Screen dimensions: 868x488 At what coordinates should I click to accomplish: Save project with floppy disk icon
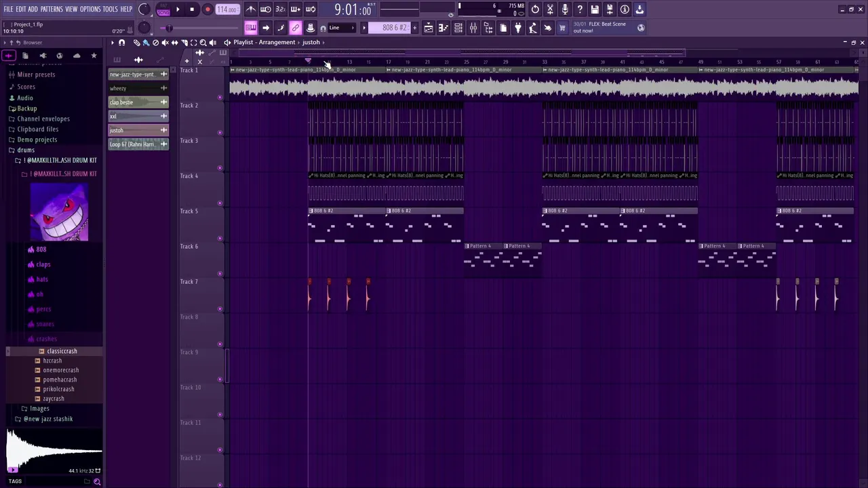(x=595, y=9)
